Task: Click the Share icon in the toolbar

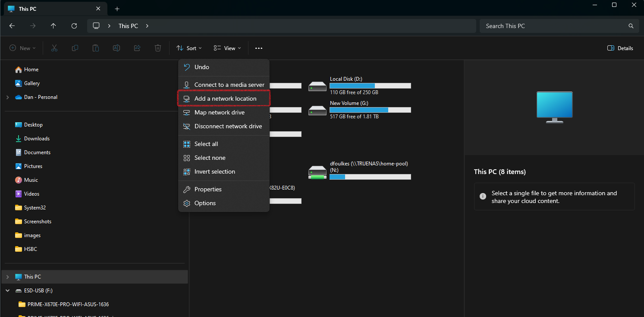Action: pos(137,48)
